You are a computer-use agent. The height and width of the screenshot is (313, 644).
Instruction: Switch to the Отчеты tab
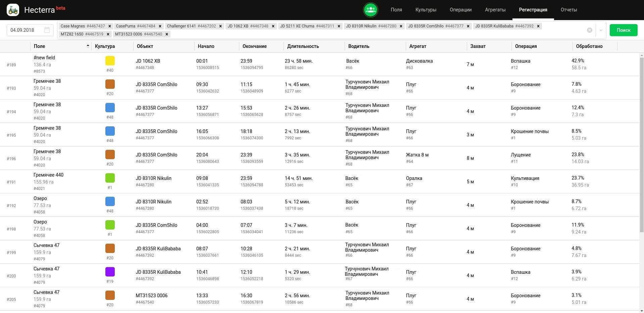pos(568,10)
